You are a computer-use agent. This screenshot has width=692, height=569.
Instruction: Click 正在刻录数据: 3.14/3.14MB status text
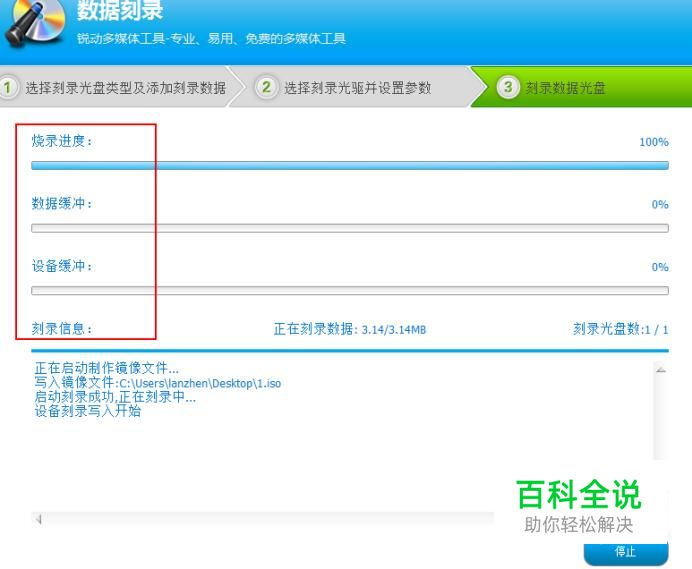(x=350, y=329)
